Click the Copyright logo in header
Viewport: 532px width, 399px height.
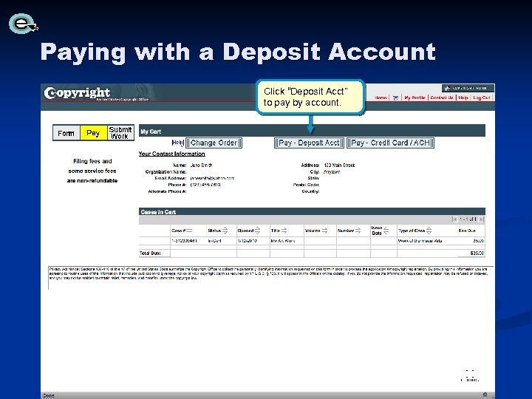pyautogui.click(x=77, y=92)
